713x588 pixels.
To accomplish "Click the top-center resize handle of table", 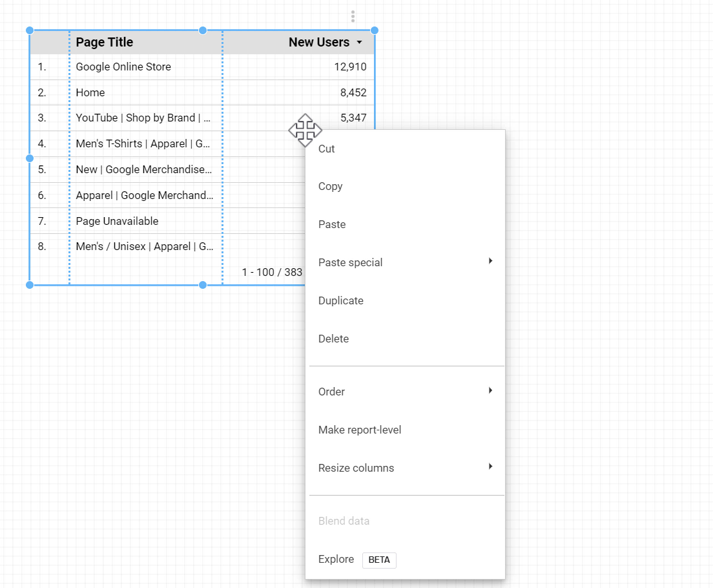I will click(203, 30).
